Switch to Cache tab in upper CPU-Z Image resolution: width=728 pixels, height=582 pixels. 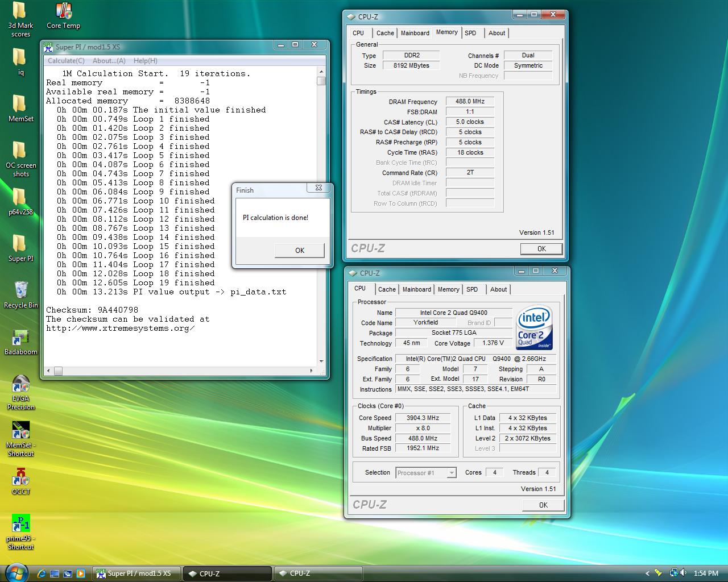click(385, 33)
